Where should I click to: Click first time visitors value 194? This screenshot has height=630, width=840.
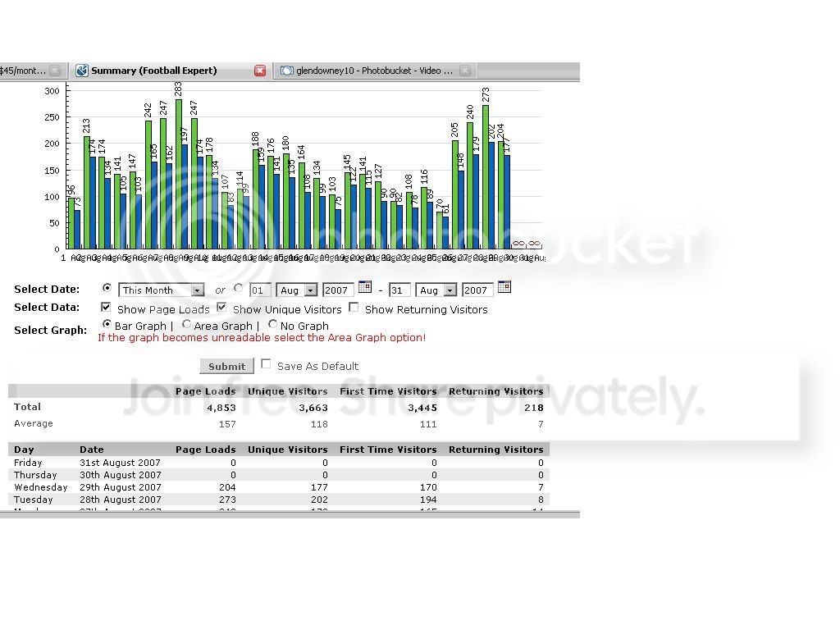[428, 500]
